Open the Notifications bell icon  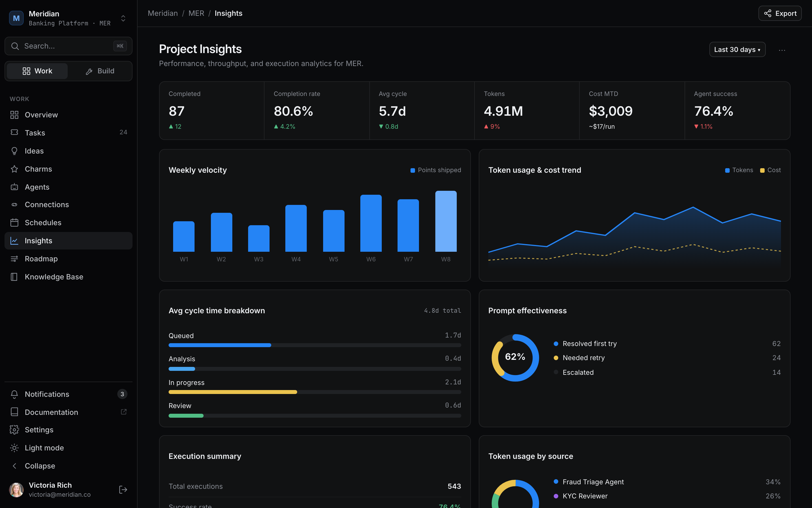[x=14, y=394]
